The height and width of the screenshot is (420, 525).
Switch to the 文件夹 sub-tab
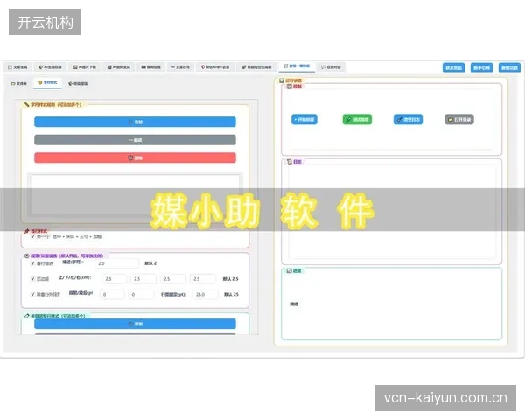coord(18,83)
